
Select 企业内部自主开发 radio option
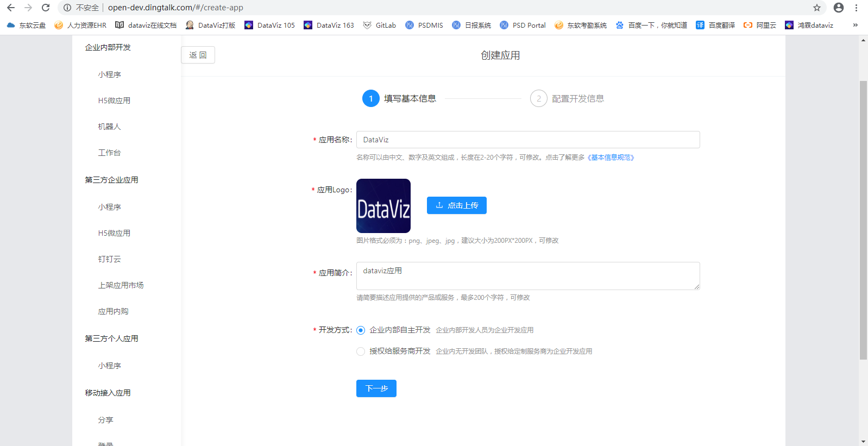pyautogui.click(x=361, y=330)
